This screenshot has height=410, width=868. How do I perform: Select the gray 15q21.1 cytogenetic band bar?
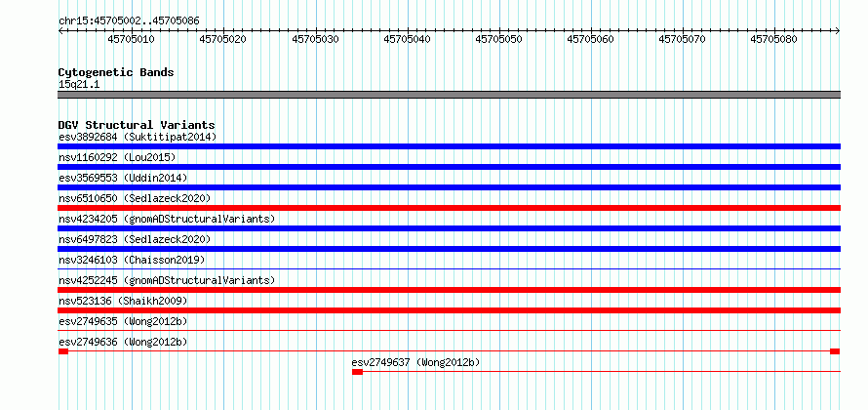pyautogui.click(x=449, y=95)
